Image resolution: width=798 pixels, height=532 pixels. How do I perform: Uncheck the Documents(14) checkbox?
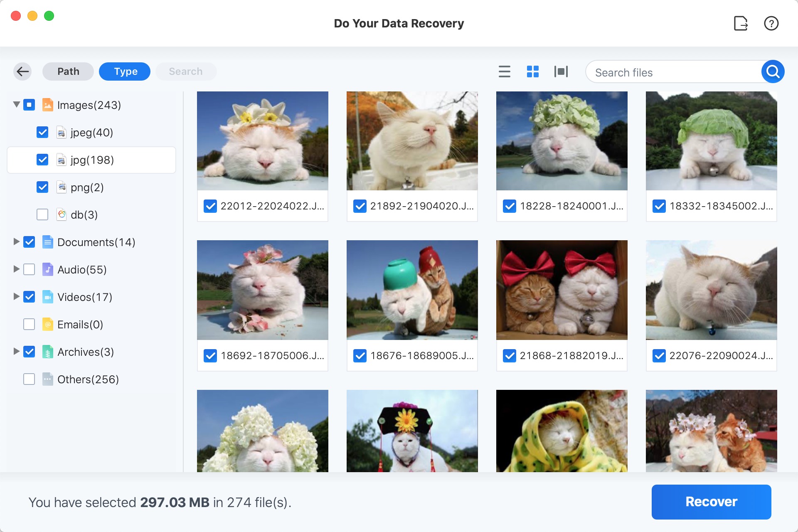[29, 242]
